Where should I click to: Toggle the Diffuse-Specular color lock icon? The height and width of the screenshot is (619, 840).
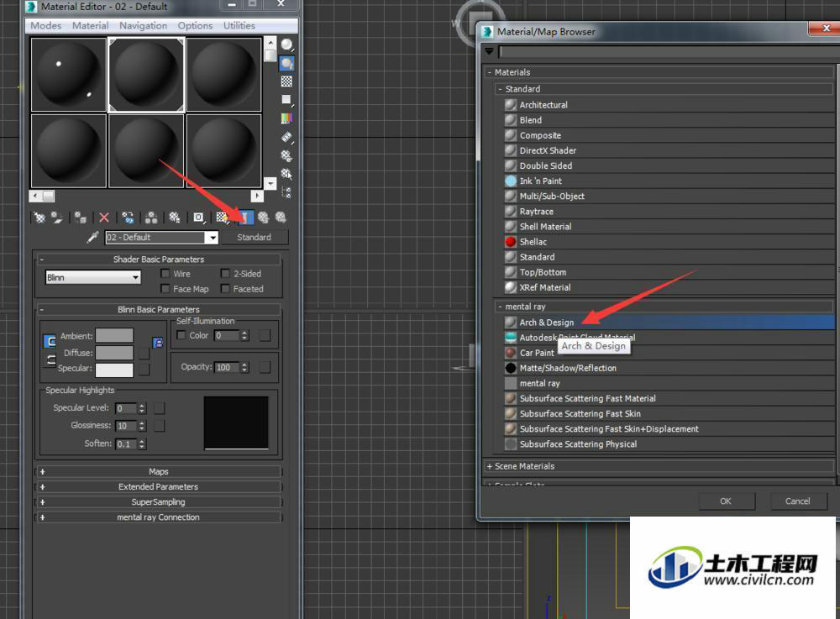[50, 359]
